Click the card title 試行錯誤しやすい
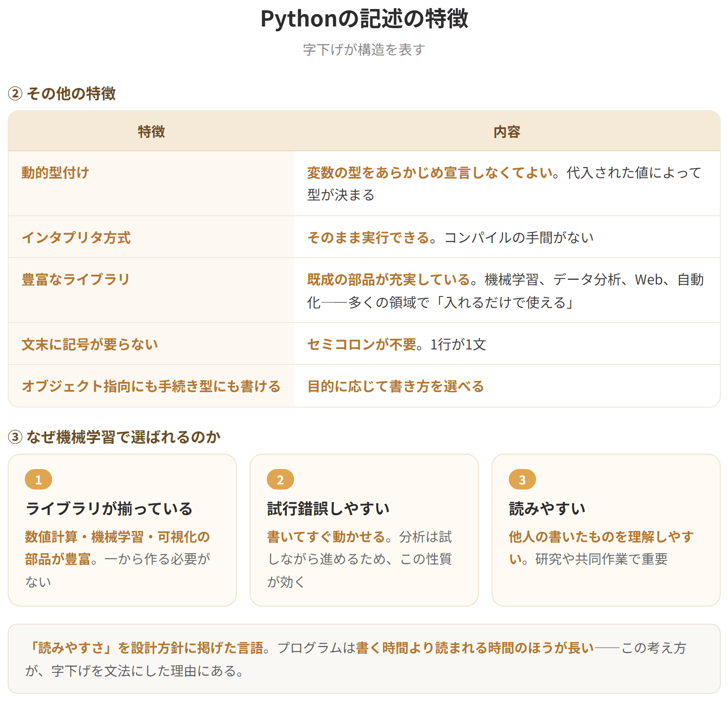The width and height of the screenshot is (728, 701). 328,508
